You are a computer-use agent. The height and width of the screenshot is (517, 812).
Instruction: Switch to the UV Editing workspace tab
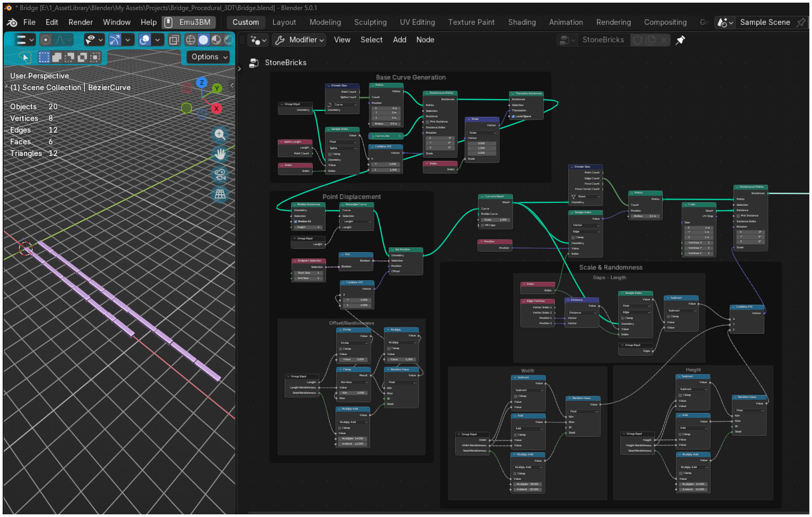(x=417, y=22)
